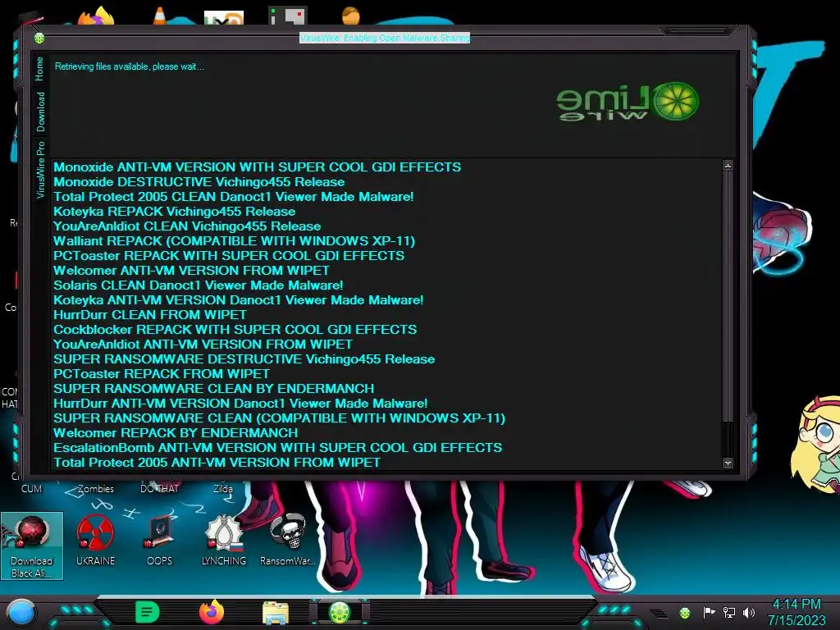Select SUPER RANSOMWARE DESTRUCTIVE Vichingo455 Release
Viewport: 840px width, 630px height.
click(x=244, y=359)
